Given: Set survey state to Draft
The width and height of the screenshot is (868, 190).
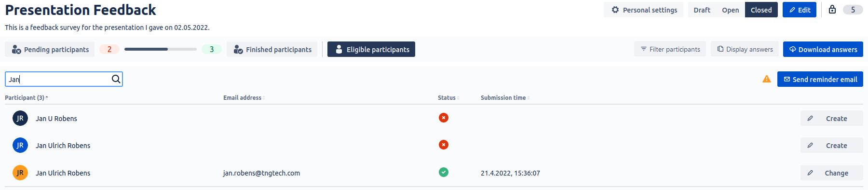Looking at the screenshot, I should (702, 10).
